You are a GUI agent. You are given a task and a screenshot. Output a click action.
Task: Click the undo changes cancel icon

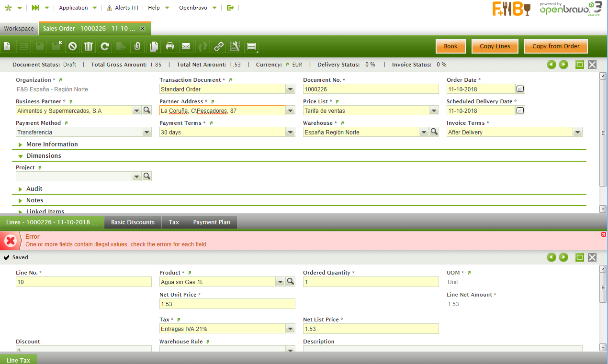[x=72, y=46]
